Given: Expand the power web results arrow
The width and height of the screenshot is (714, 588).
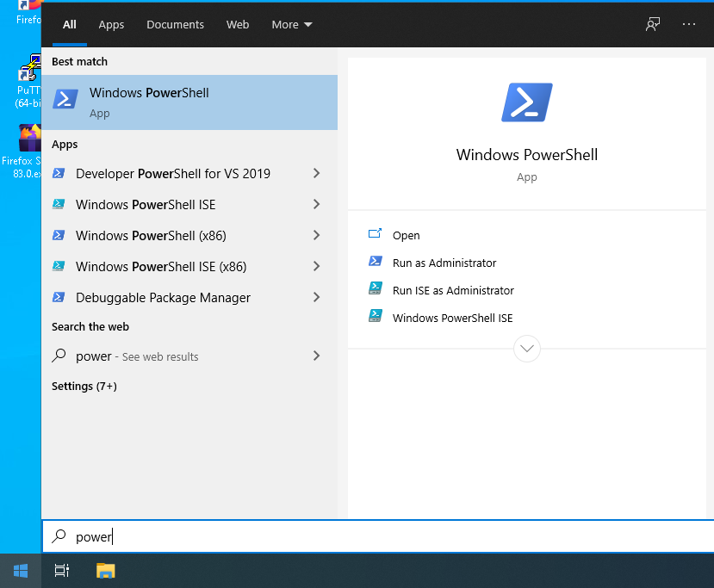Looking at the screenshot, I should (x=316, y=356).
